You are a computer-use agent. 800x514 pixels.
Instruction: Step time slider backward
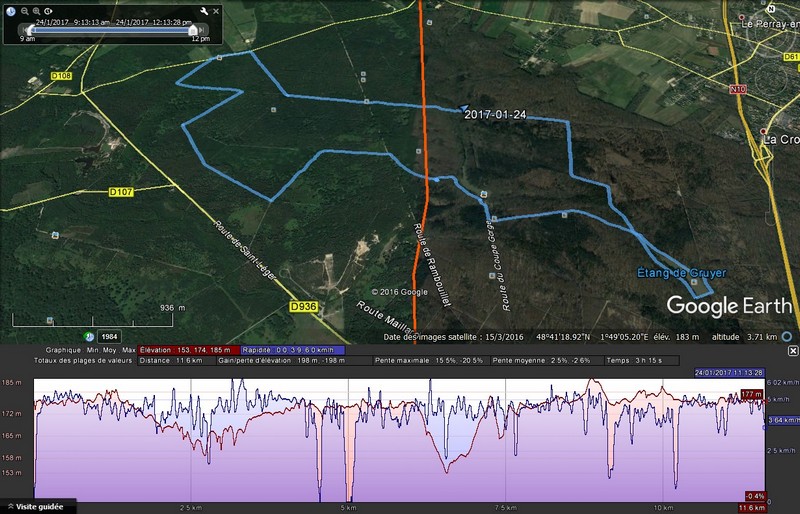point(23,30)
